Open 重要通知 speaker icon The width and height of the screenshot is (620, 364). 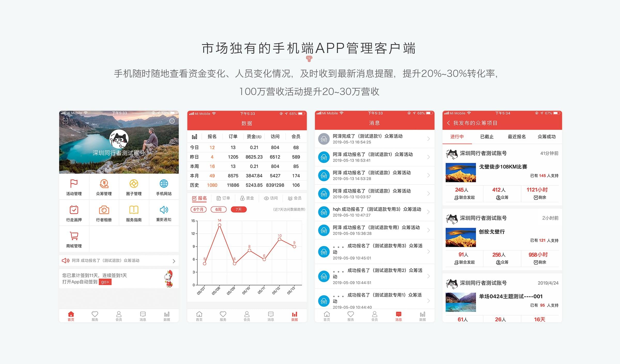[x=164, y=210]
